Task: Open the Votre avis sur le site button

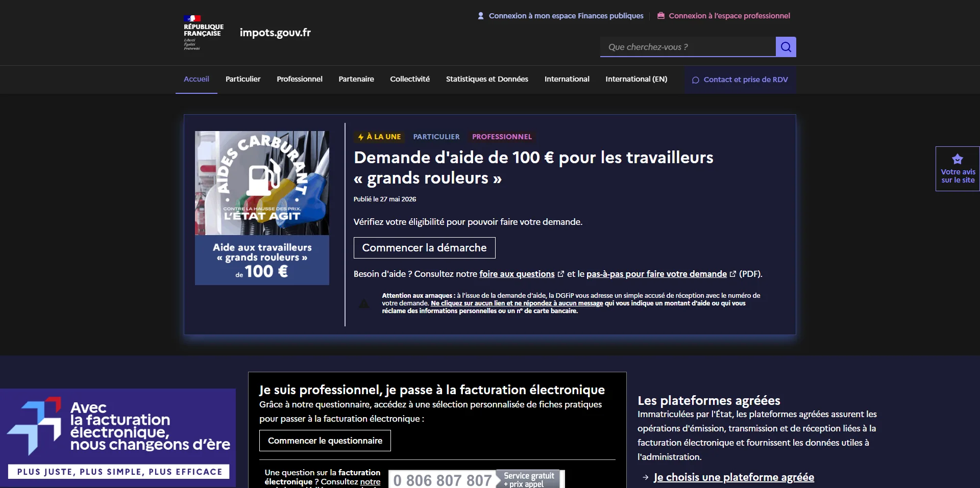Action: (x=958, y=169)
